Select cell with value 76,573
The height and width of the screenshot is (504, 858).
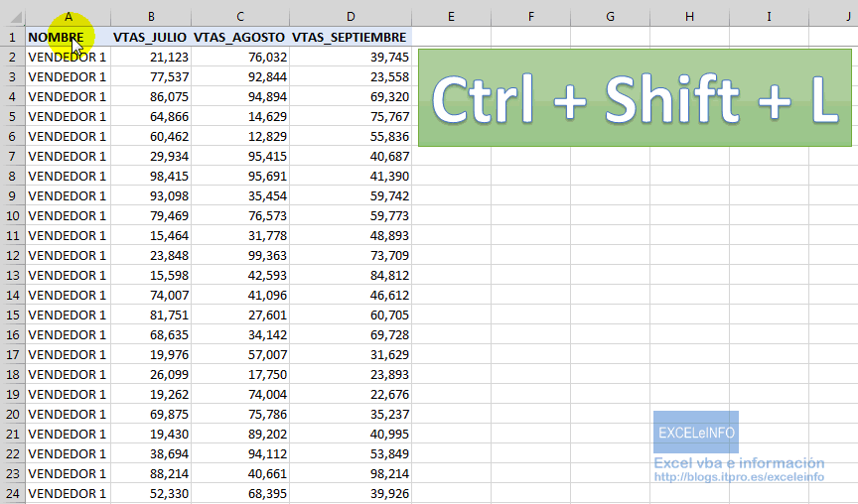(240, 216)
